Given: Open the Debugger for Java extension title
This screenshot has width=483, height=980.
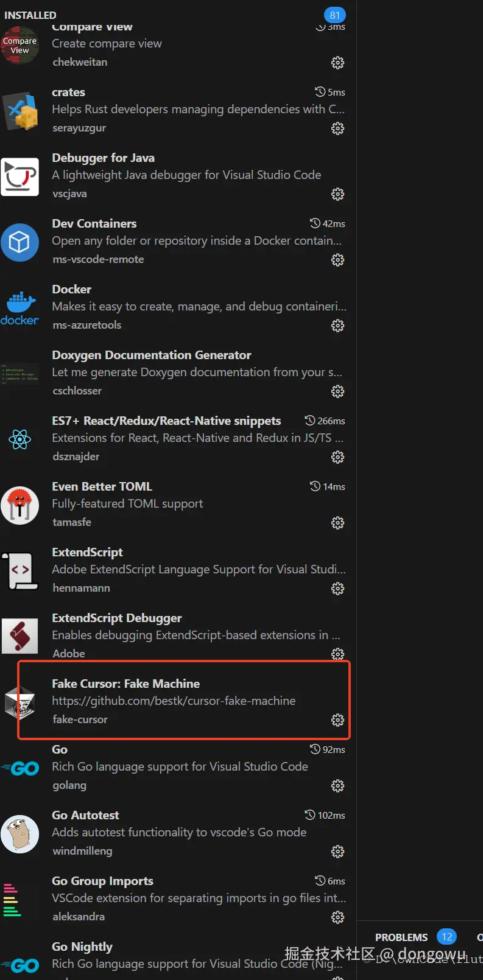Looking at the screenshot, I should (x=103, y=158).
